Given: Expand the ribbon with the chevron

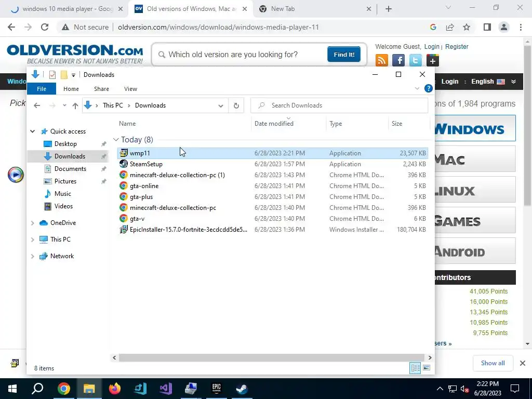Looking at the screenshot, I should pyautogui.click(x=417, y=88).
